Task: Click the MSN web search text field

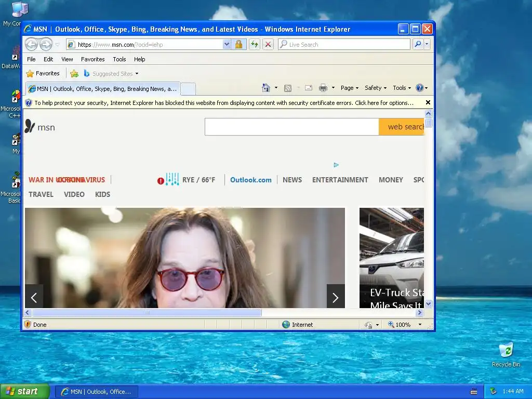Action: point(292,127)
